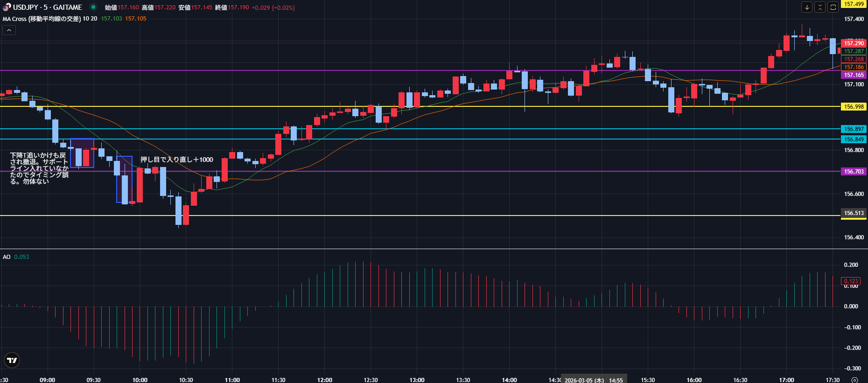
Task: Select the AO indicator label
Action: point(7,257)
